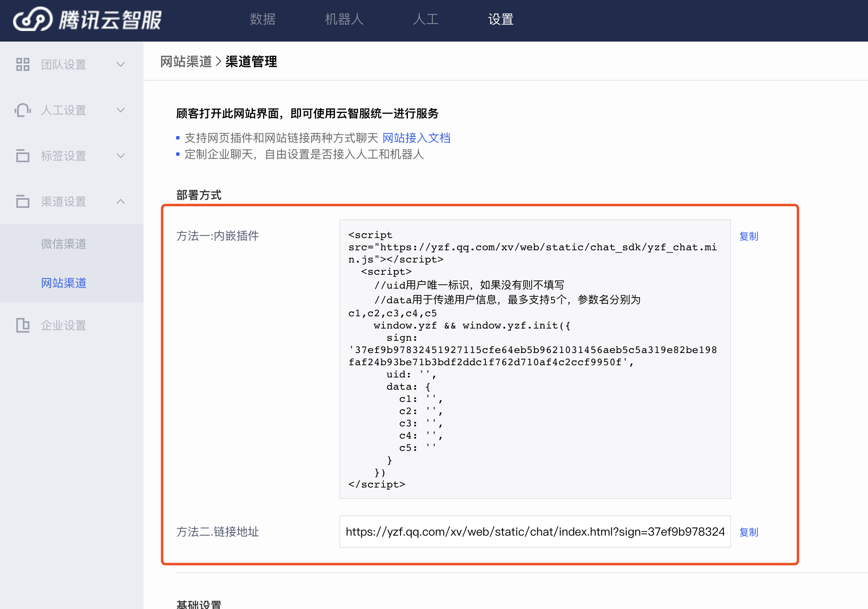Click the 人工设置 headset icon

pyautogui.click(x=23, y=110)
